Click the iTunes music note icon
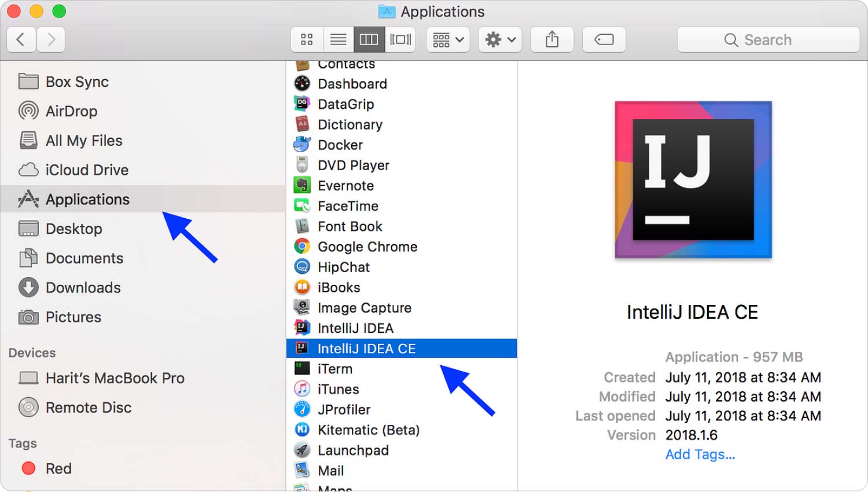The width and height of the screenshot is (868, 492). [x=302, y=389]
